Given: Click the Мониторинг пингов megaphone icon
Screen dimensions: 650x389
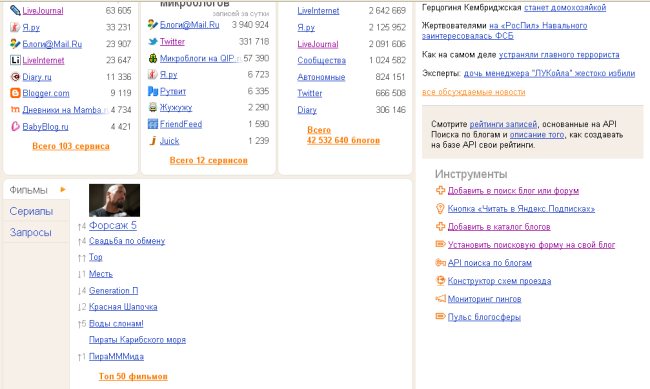Looking at the screenshot, I should pos(440,298).
